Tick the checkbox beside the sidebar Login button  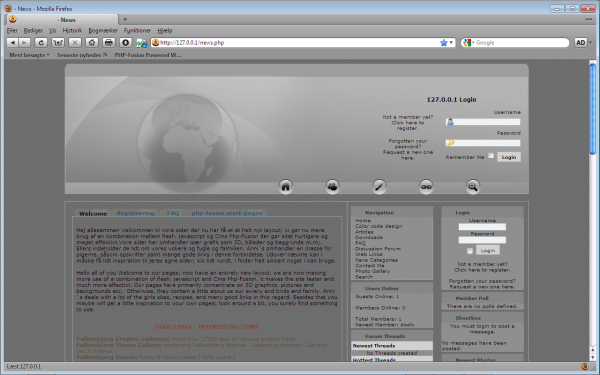pyautogui.click(x=470, y=251)
